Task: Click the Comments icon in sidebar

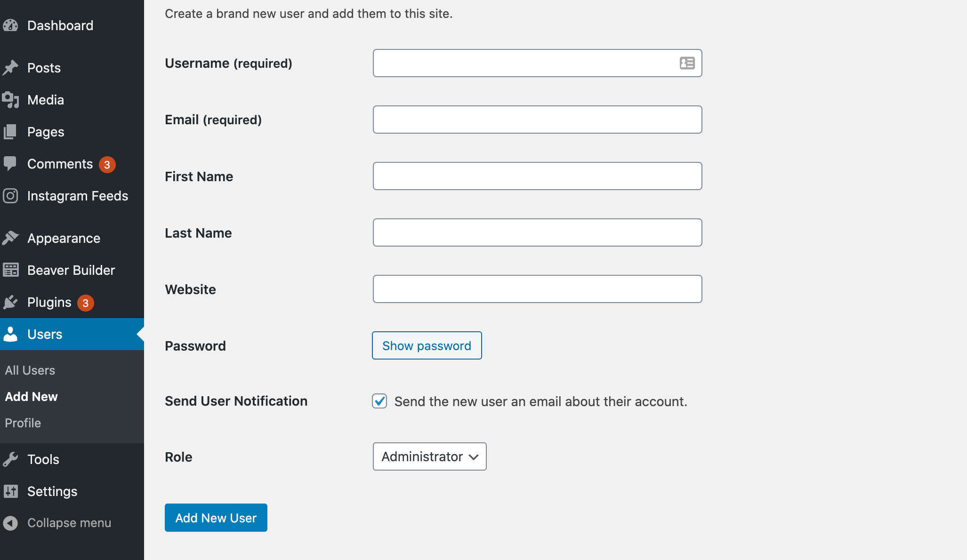Action: click(x=10, y=163)
